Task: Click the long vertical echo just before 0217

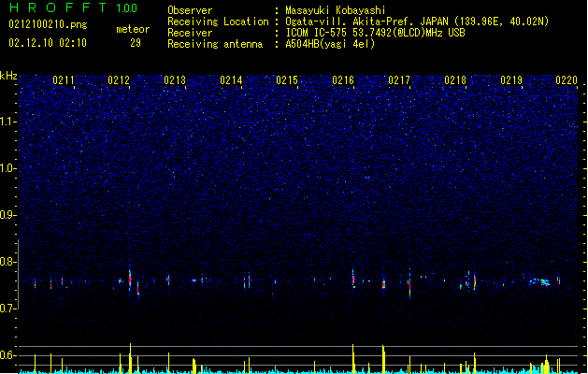Action: (x=409, y=284)
